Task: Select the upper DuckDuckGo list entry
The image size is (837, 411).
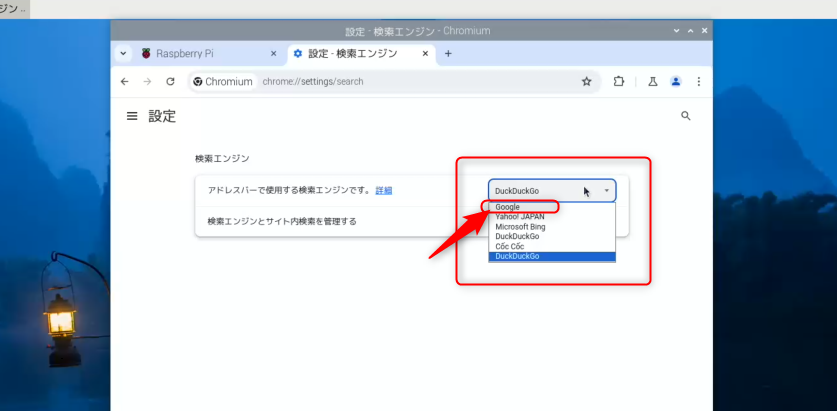Action: [x=552, y=236]
